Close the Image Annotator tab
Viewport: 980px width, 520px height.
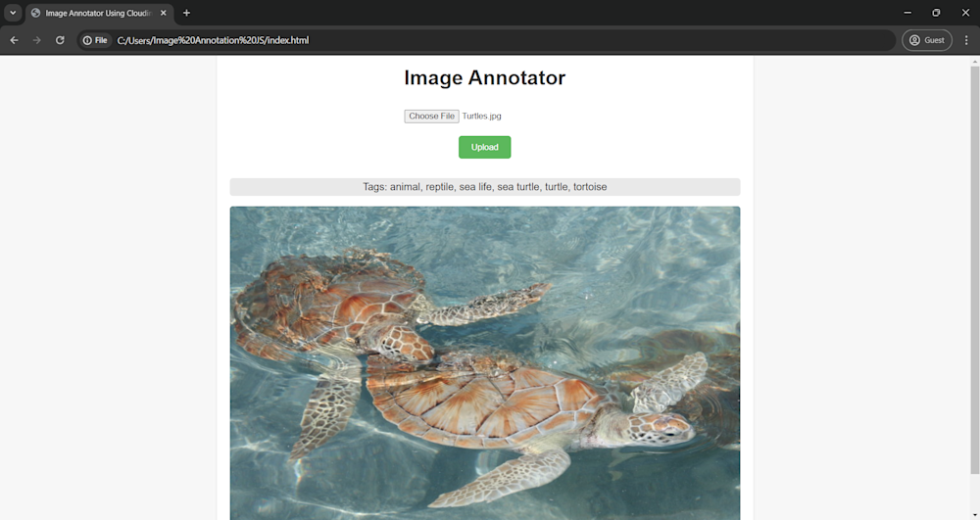163,13
